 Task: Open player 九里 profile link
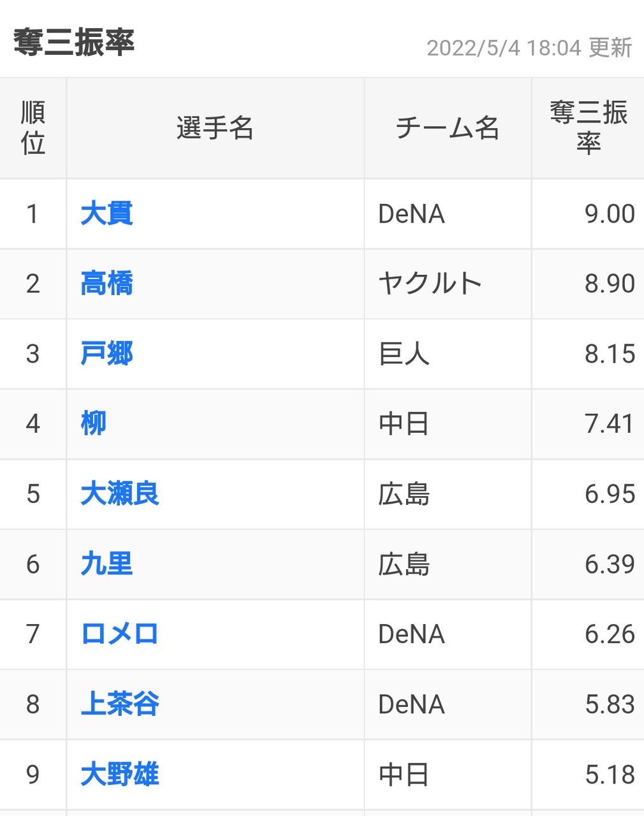pos(106,564)
